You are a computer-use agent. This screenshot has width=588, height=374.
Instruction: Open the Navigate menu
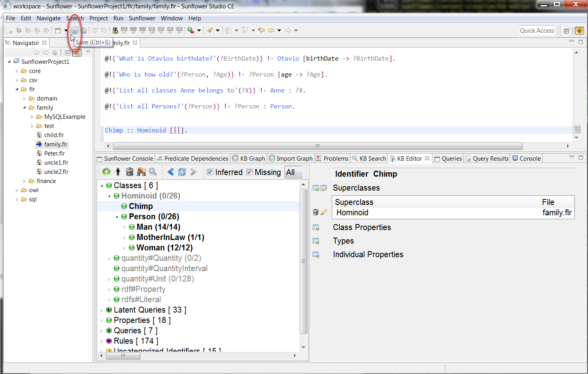click(x=49, y=18)
